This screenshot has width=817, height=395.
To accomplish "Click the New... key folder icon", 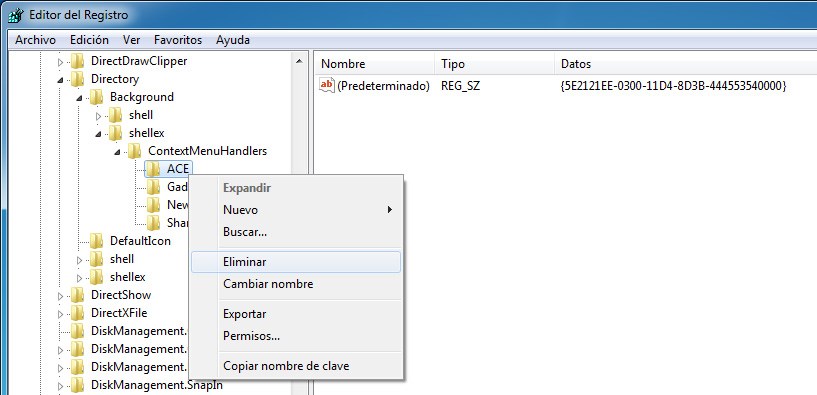I will coord(153,205).
